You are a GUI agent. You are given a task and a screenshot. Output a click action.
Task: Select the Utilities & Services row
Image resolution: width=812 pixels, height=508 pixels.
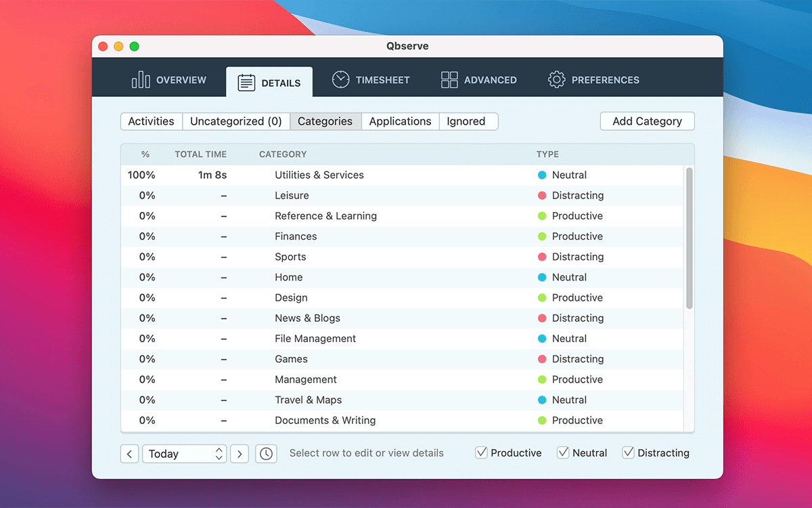pos(403,175)
